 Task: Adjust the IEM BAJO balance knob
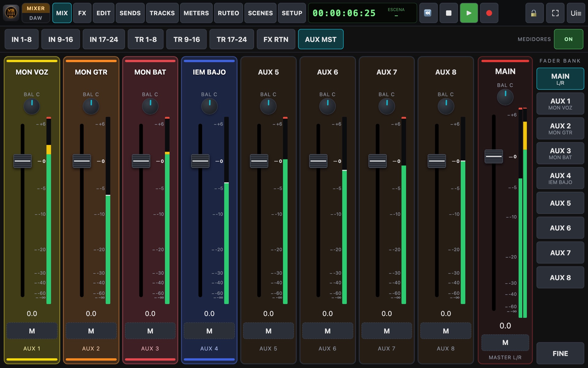[x=209, y=106]
